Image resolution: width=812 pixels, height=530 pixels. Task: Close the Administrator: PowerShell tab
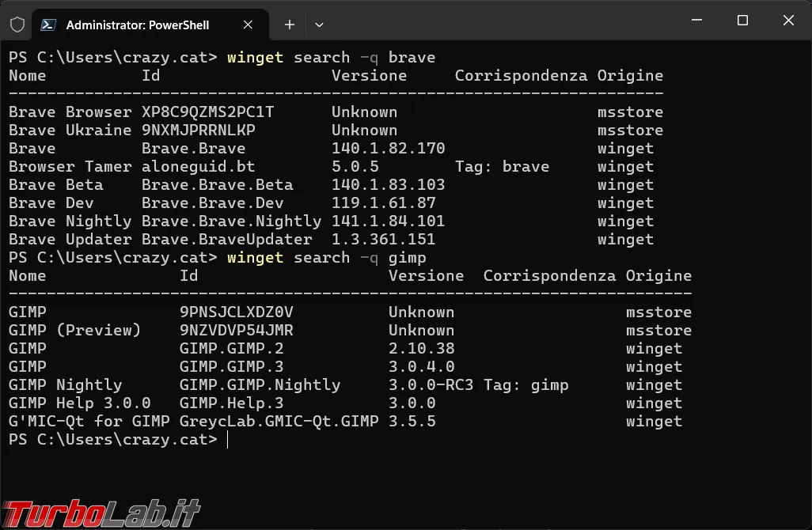click(248, 25)
